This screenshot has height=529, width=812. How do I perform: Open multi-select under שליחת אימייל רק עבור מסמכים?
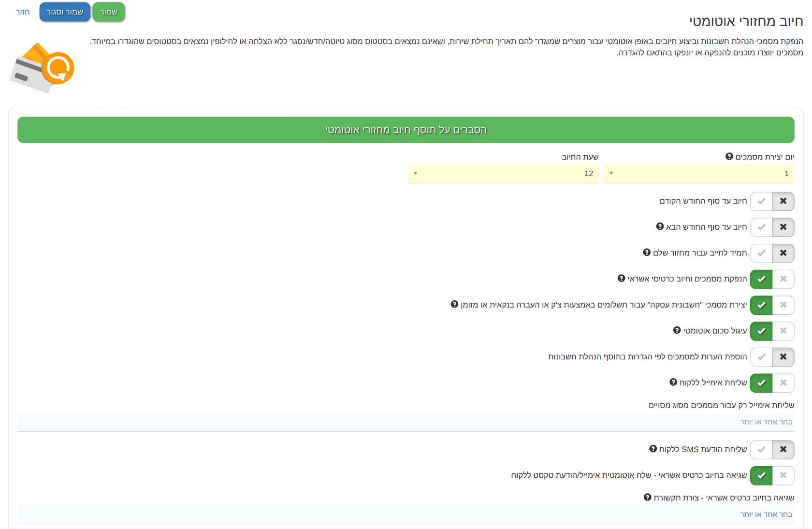406,422
